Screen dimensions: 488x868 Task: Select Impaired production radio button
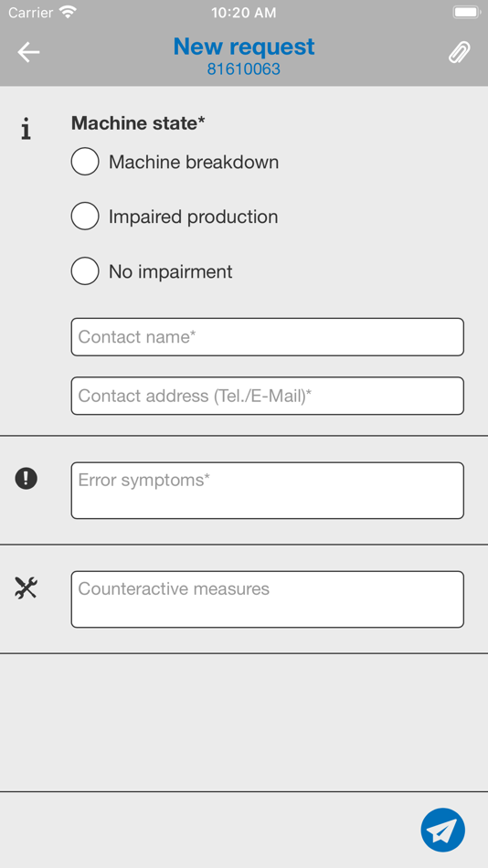[85, 216]
